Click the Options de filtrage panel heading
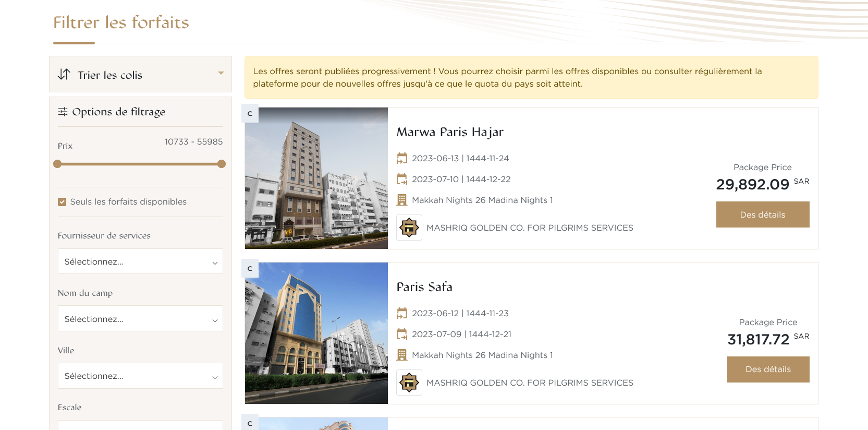This screenshot has height=430, width=868. coord(118,112)
